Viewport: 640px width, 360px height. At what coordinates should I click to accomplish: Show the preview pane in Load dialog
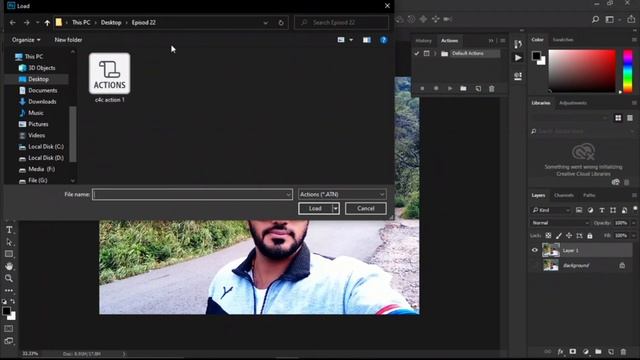click(367, 40)
